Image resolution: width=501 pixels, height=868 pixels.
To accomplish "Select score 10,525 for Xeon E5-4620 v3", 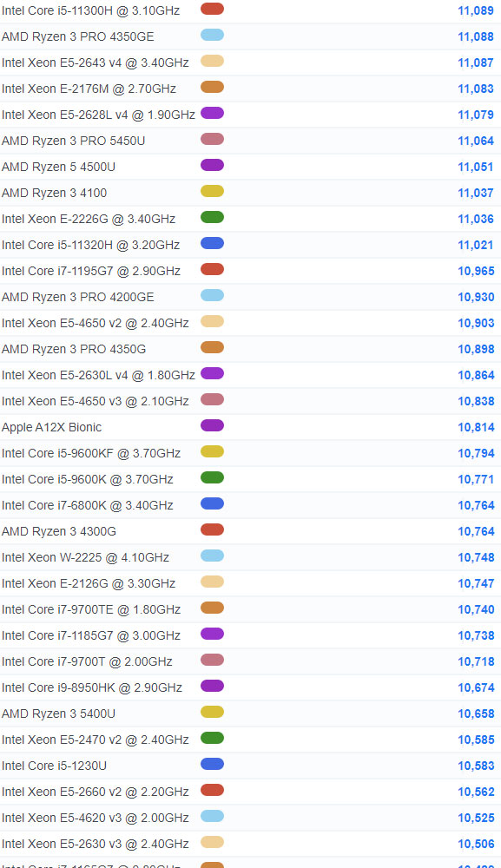I will [x=476, y=817].
